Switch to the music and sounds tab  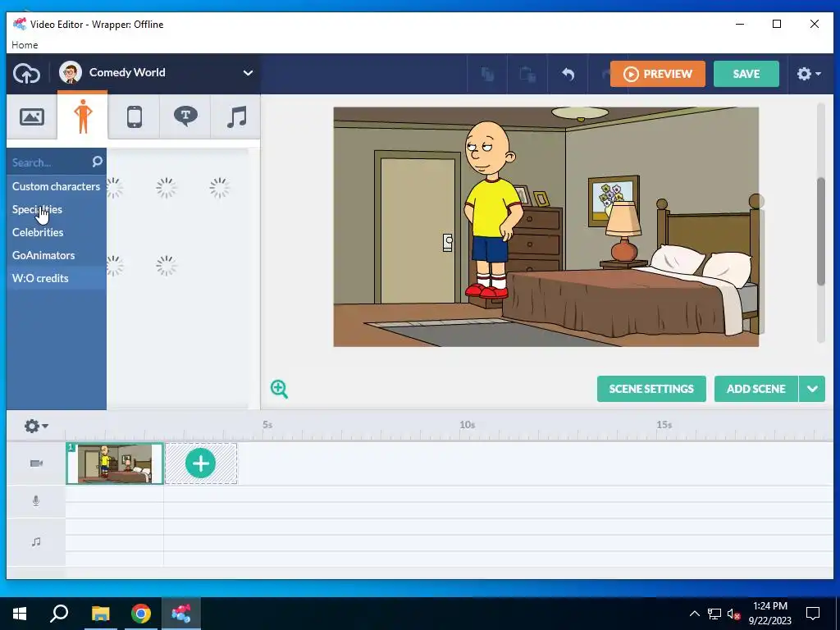click(236, 116)
